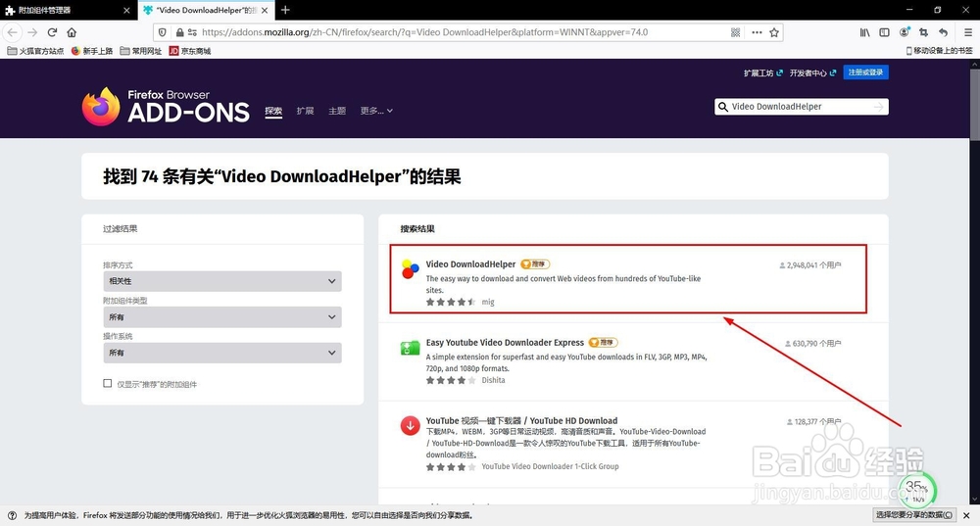The width and height of the screenshot is (980, 526).
Task: Click the 35% network speed floating widget
Action: pos(917,491)
